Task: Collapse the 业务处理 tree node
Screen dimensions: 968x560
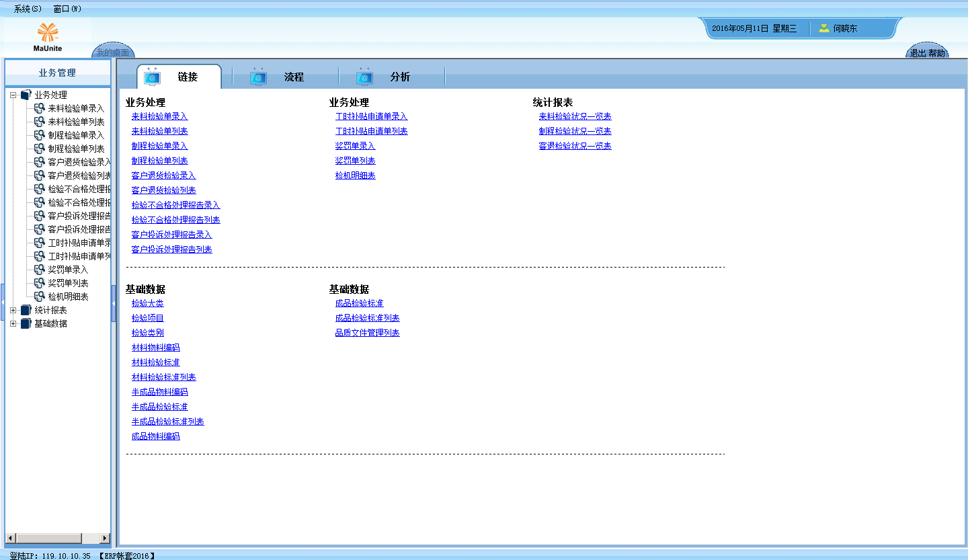Action: [13, 95]
